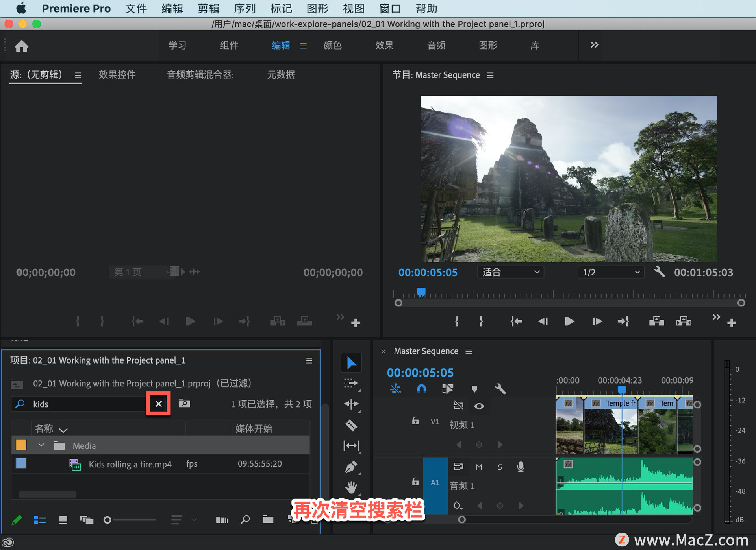Screen dimensions: 756x550
Task: Toggle Linked Selection in timeline
Action: coord(448,389)
